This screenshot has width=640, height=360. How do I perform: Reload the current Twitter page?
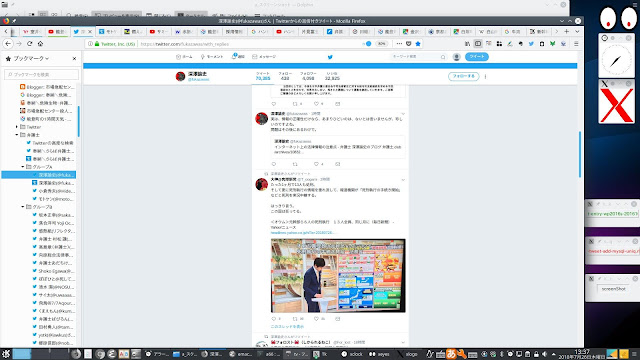tap(29, 44)
